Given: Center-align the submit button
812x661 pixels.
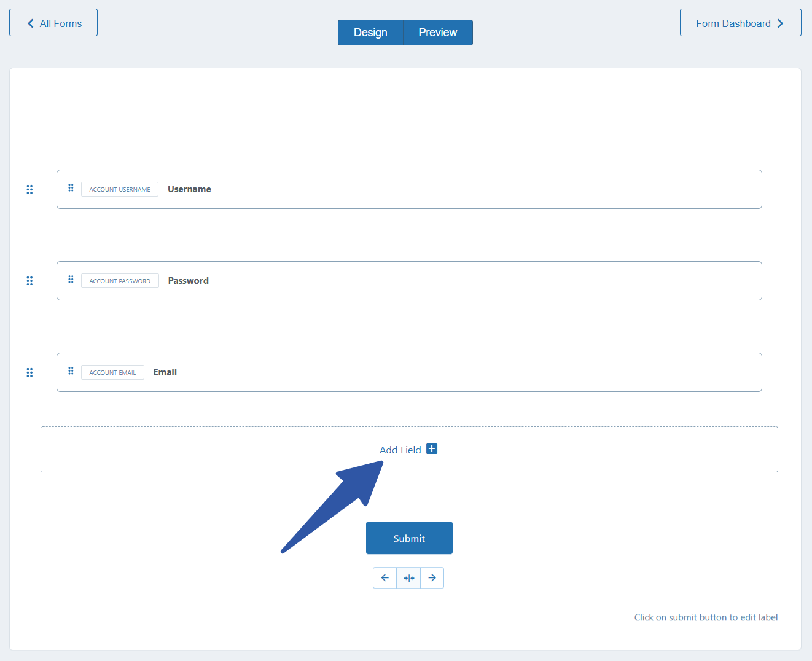Looking at the screenshot, I should (408, 578).
